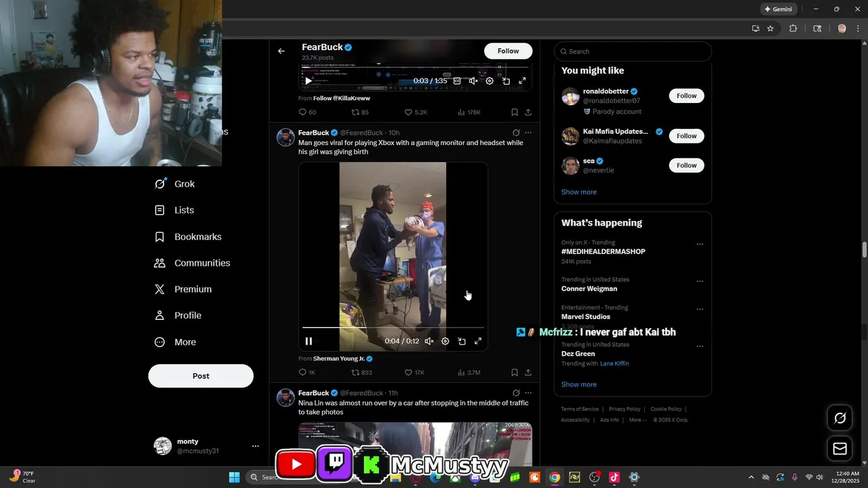Open settings gear on the top video
868x488 pixels.
[490, 81]
